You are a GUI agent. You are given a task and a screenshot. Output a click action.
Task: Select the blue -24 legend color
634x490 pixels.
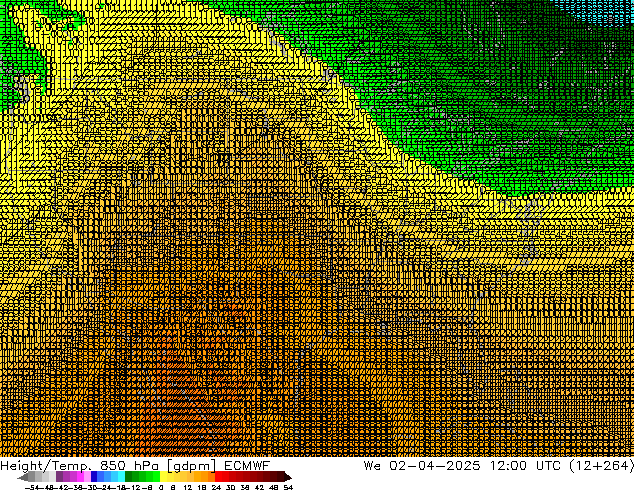(106, 477)
